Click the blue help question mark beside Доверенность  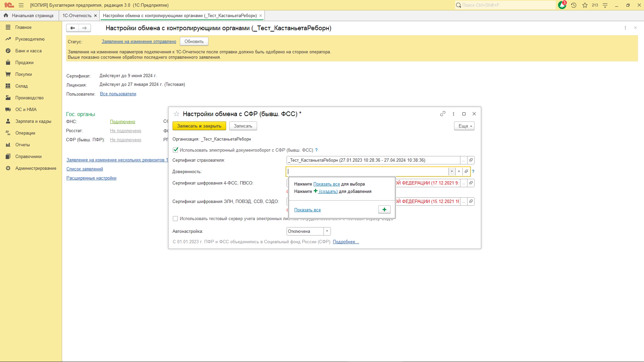click(x=473, y=171)
